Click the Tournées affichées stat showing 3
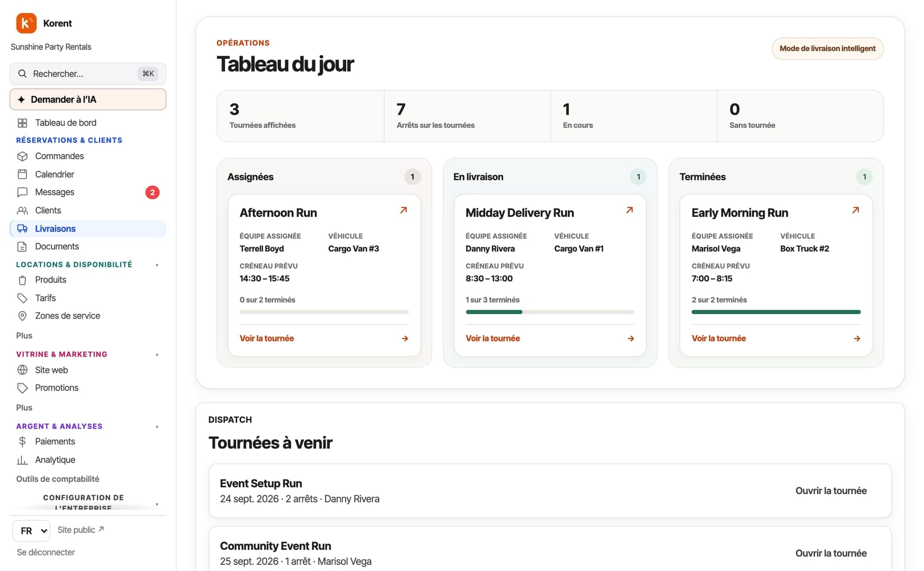Screen dimensions: 924x571 pos(301,116)
